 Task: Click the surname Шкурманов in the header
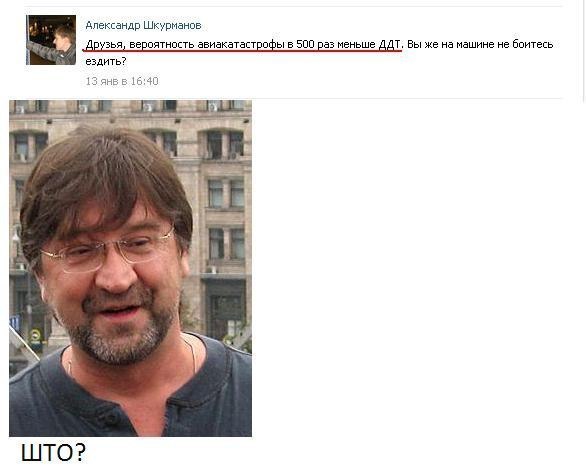(x=172, y=25)
